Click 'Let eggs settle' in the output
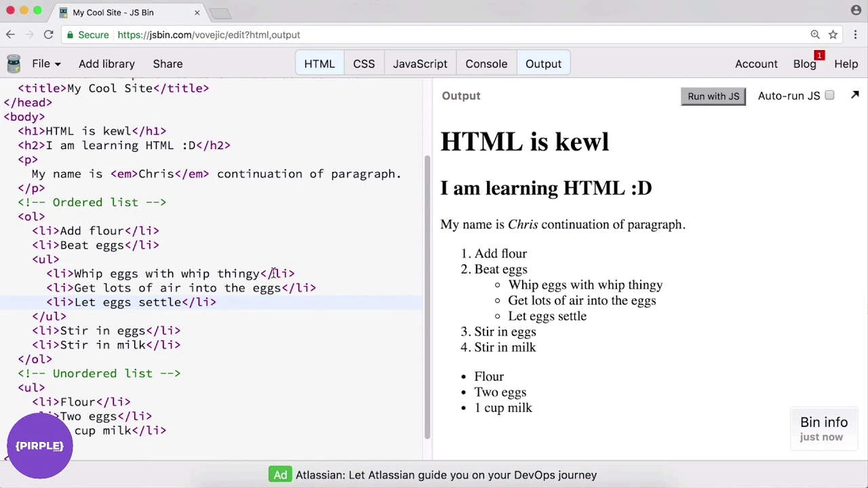The image size is (868, 488). tap(547, 316)
